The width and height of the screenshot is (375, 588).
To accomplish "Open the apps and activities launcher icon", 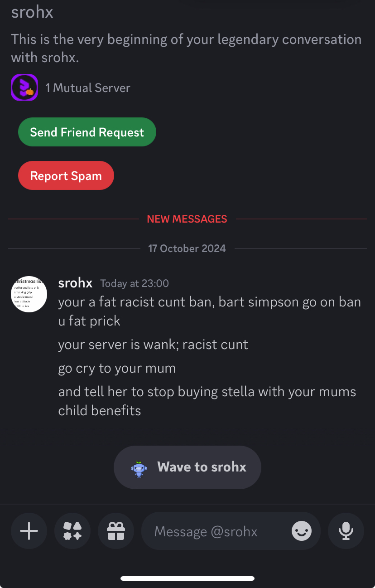I will (72, 531).
